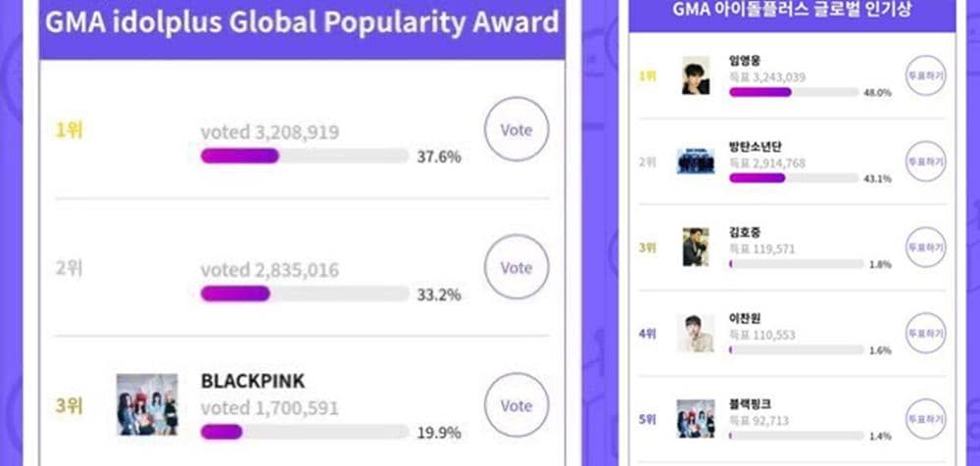Click 투표하기 button for 임영웅

coord(924,75)
